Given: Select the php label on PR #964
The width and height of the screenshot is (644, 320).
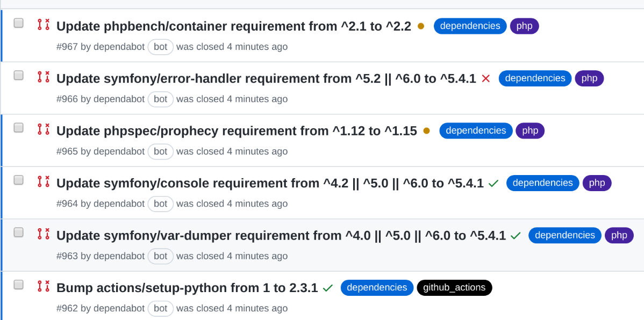Looking at the screenshot, I should [597, 183].
